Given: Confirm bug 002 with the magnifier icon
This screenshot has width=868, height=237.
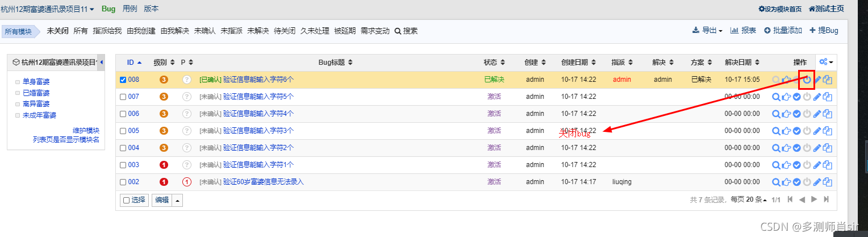Looking at the screenshot, I should 776,182.
